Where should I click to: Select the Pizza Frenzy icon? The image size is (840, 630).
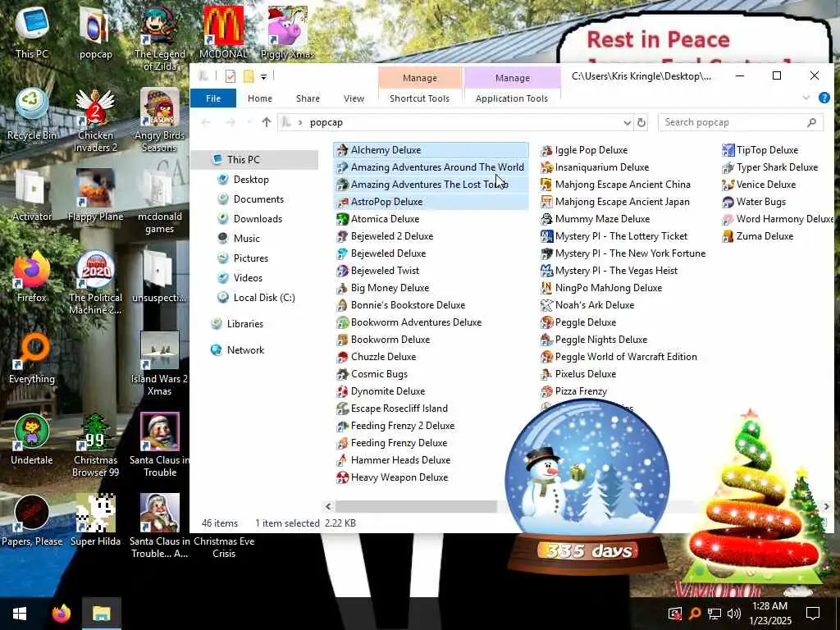point(546,391)
